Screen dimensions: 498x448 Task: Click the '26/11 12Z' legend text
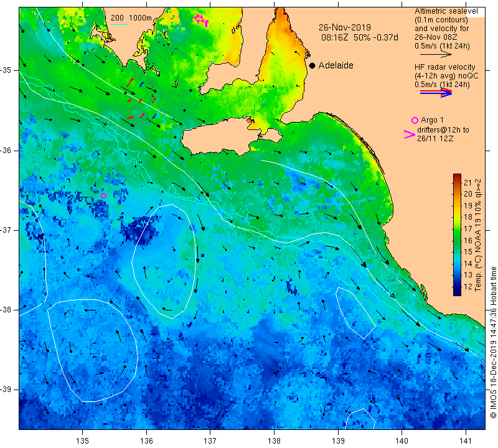tap(435, 138)
